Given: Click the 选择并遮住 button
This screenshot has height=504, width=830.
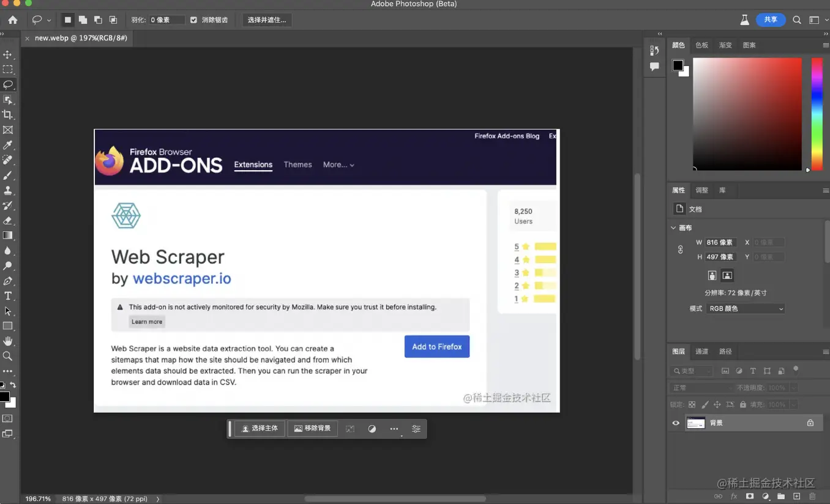Looking at the screenshot, I should [x=267, y=20].
